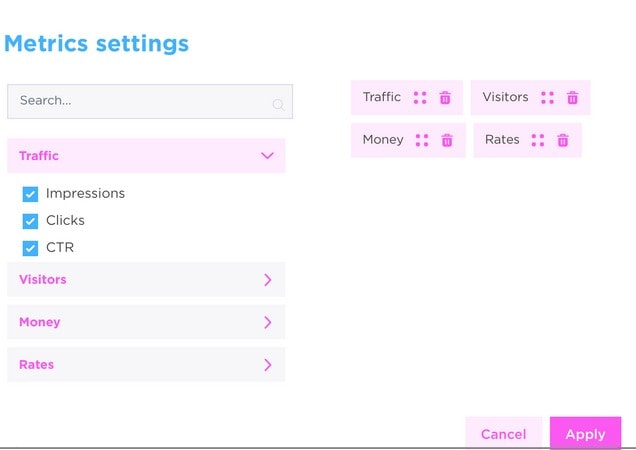Click the trash icon on Traffic chip
Screen dimensions: 636x450
pos(445,98)
